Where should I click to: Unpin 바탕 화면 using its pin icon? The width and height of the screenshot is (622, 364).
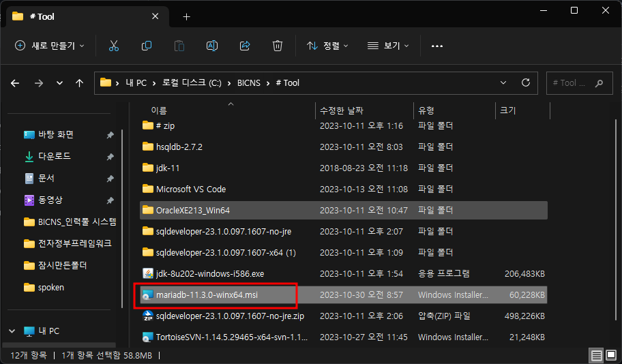pyautogui.click(x=110, y=135)
